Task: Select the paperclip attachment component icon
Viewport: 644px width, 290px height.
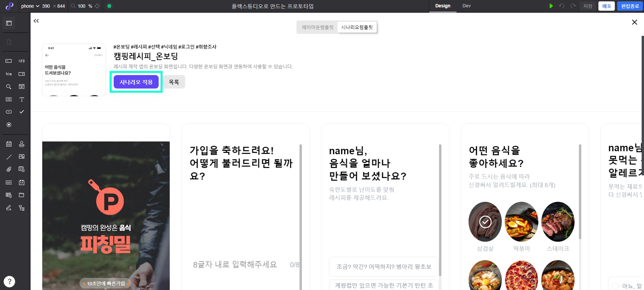Action: (x=9, y=169)
